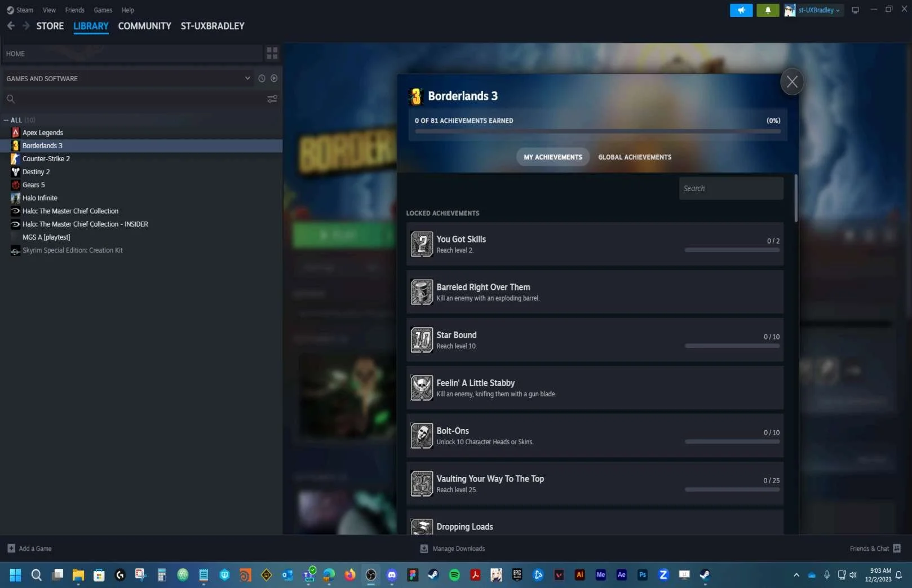
Task: Select Counter-Strike 2 in the game list
Action: (142, 159)
